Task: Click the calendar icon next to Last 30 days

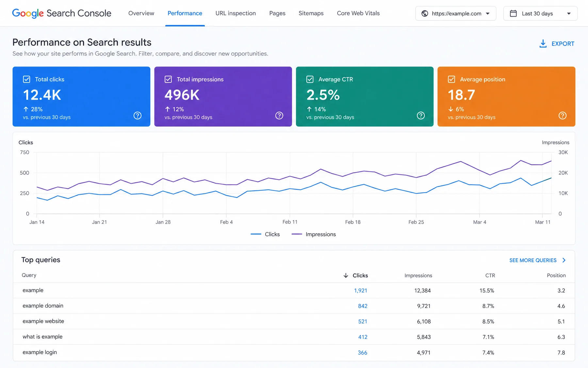Action: tap(513, 13)
